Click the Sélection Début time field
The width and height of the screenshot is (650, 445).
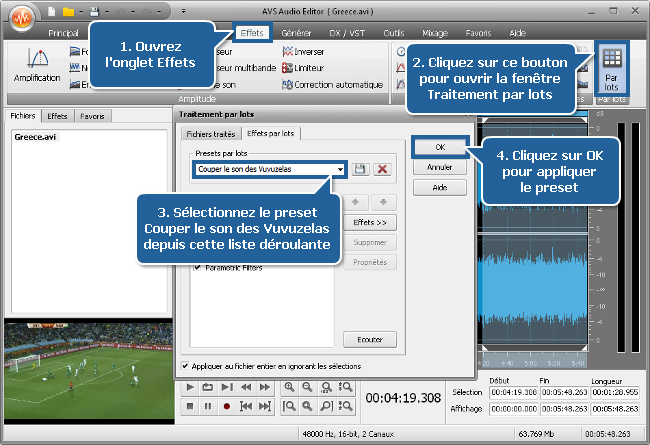tap(514, 392)
